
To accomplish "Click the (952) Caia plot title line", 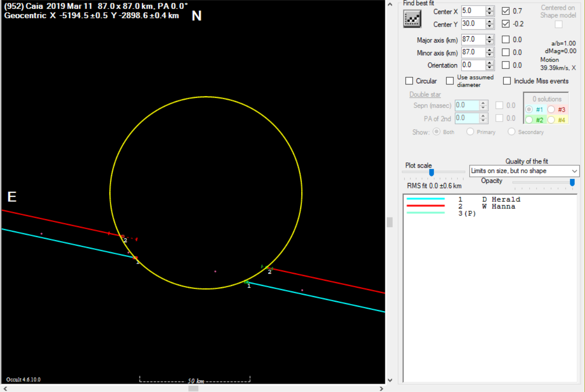I will click(x=95, y=7).
